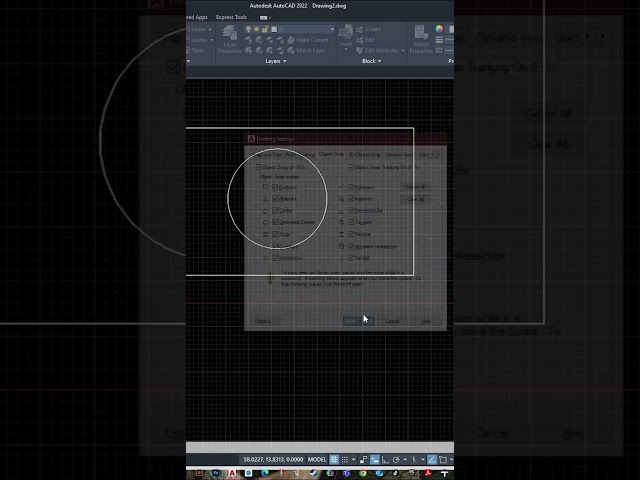The height and width of the screenshot is (480, 640).
Task: Toggle Ortho mode in the status bar
Action: pyautogui.click(x=385, y=460)
